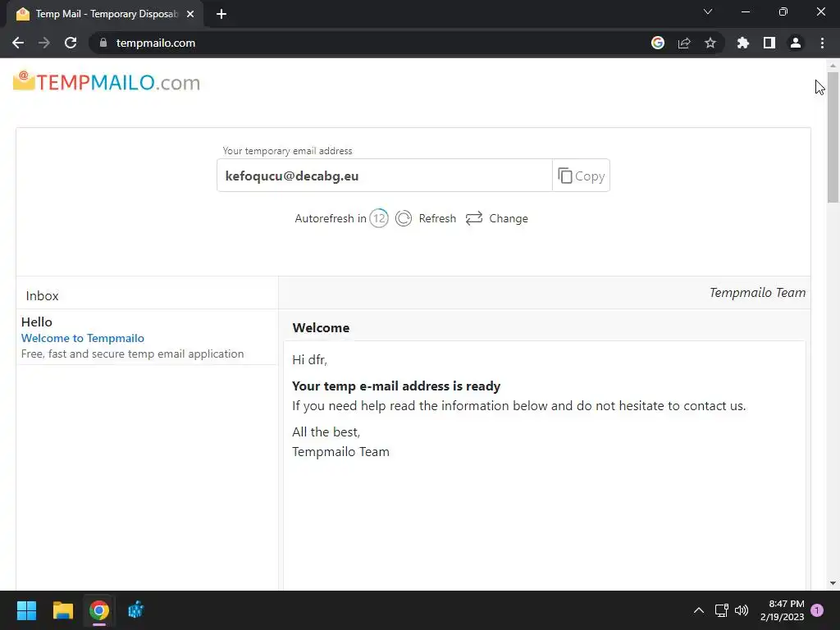Screen dimensions: 840x630
Task: Click the Hello sender in inbox
Action: pyautogui.click(x=36, y=322)
